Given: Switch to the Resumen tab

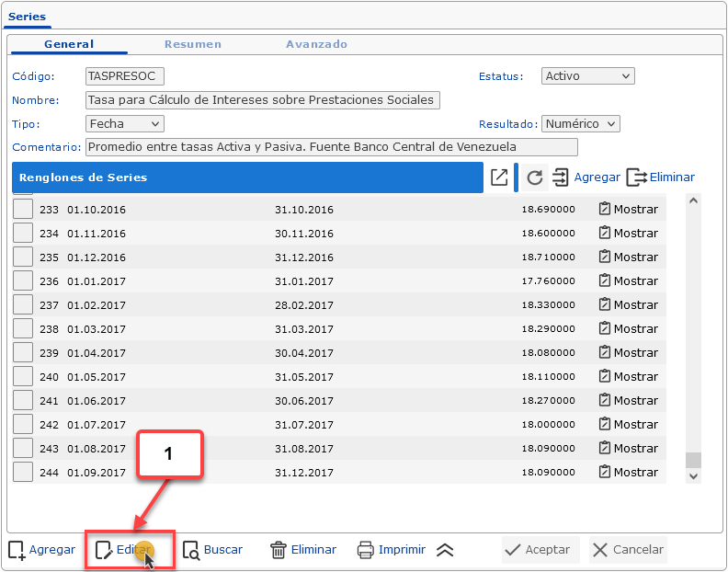Looking at the screenshot, I should pos(193,44).
